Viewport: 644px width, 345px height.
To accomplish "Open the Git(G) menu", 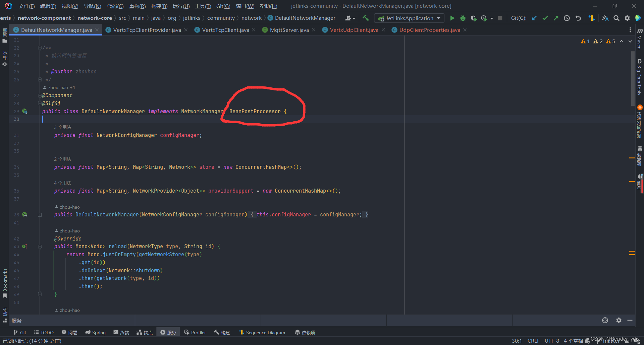I will click(x=223, y=6).
